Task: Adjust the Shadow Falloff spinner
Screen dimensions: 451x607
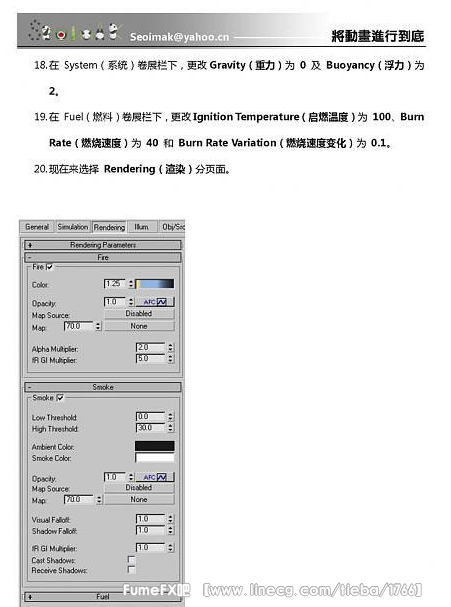Action: 170,530
